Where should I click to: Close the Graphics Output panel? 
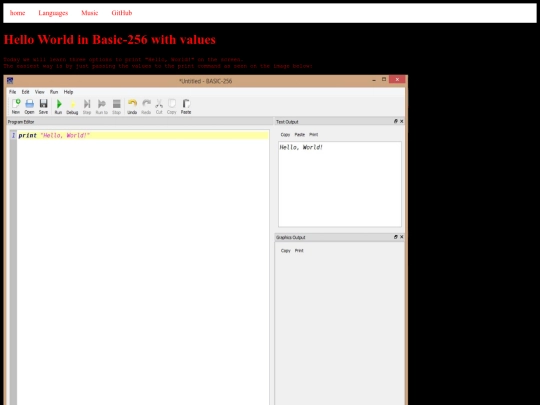pyautogui.click(x=402, y=237)
